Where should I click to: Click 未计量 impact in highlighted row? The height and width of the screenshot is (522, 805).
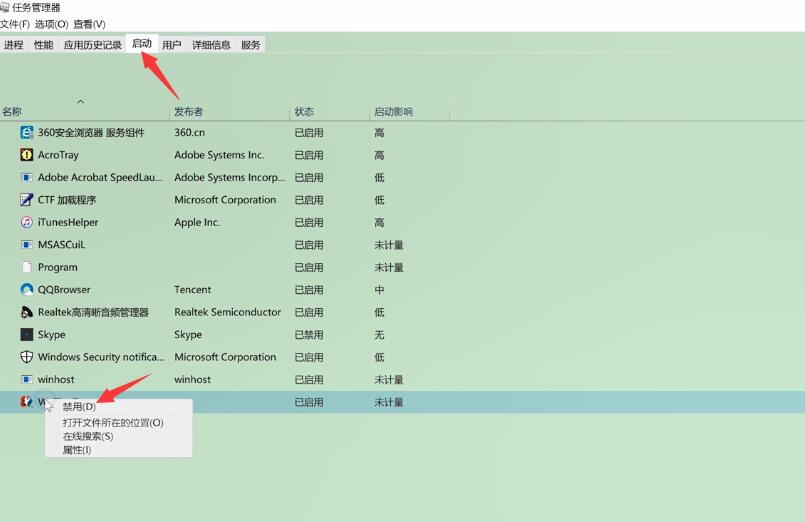(x=389, y=402)
